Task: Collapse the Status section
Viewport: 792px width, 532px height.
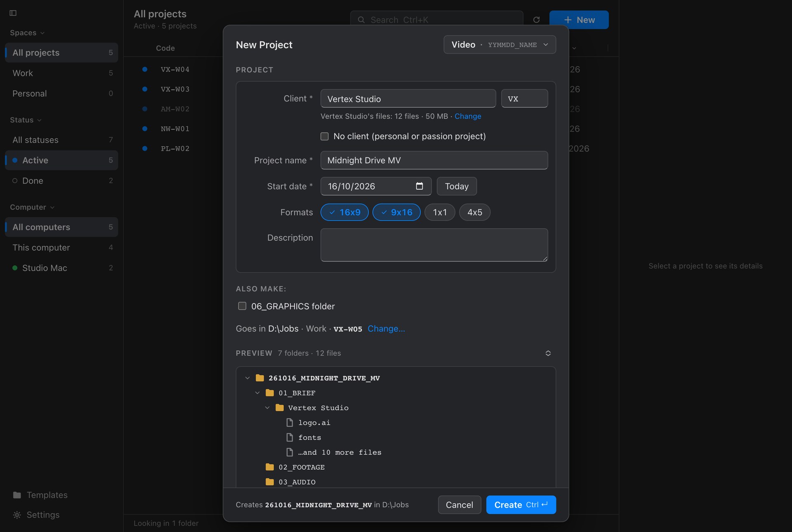Action: [x=26, y=120]
